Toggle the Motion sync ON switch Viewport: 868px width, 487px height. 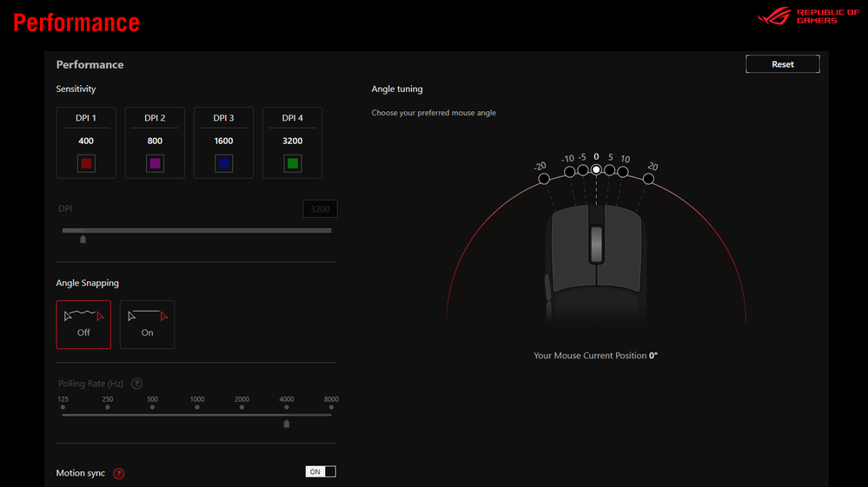(321, 471)
